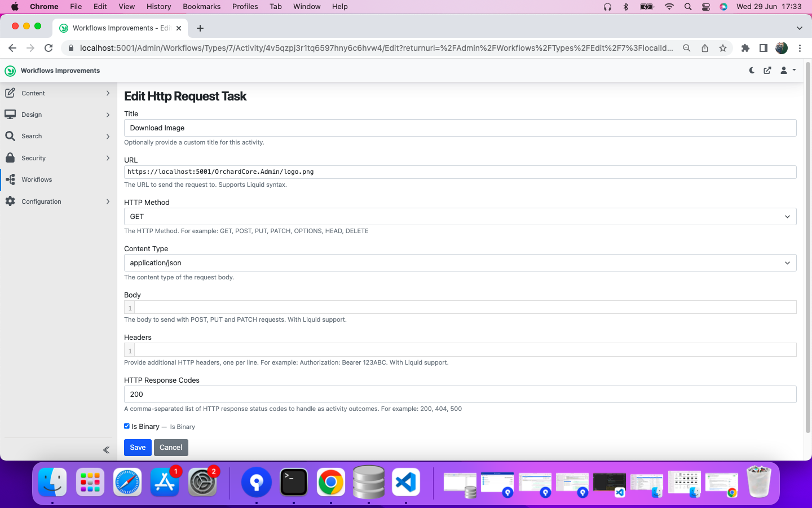Open Chrome tab search dropdown arrow
Viewport: 812px width, 508px height.
pyautogui.click(x=799, y=28)
